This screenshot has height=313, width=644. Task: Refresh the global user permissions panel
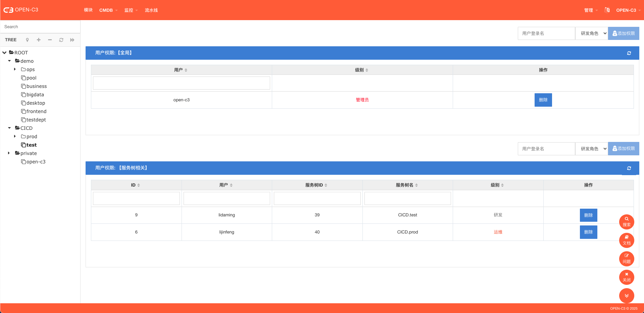629,53
